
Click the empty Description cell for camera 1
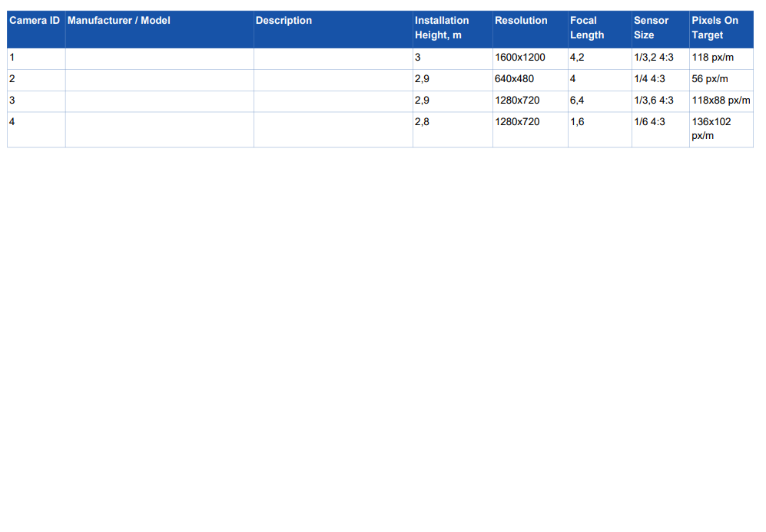point(333,58)
